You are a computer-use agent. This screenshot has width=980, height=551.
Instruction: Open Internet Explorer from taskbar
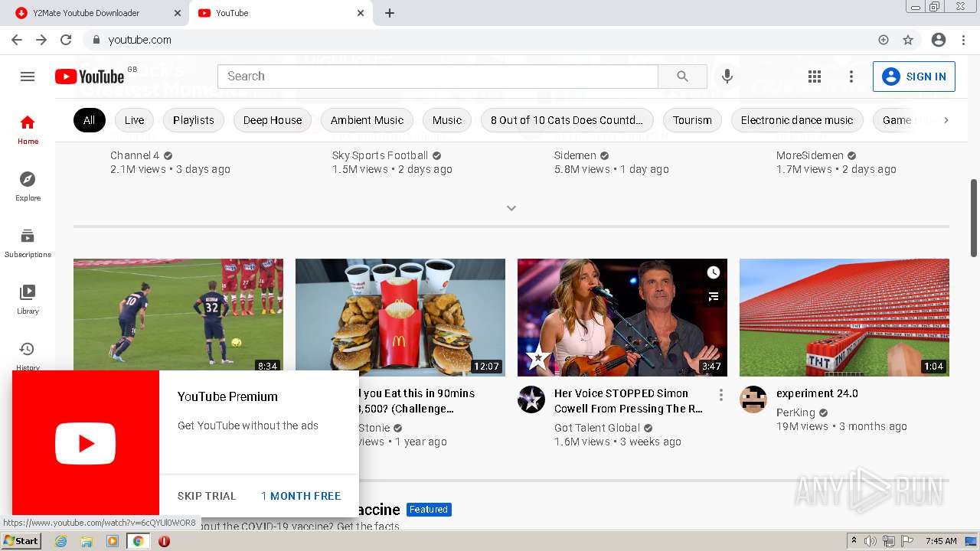click(61, 541)
